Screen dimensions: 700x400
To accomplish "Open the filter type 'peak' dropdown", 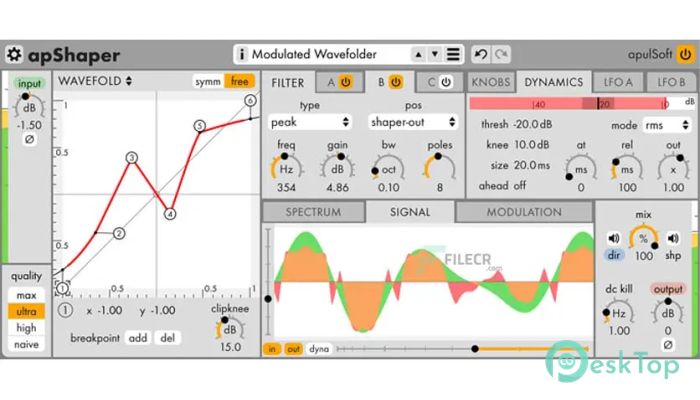I will 310,122.
